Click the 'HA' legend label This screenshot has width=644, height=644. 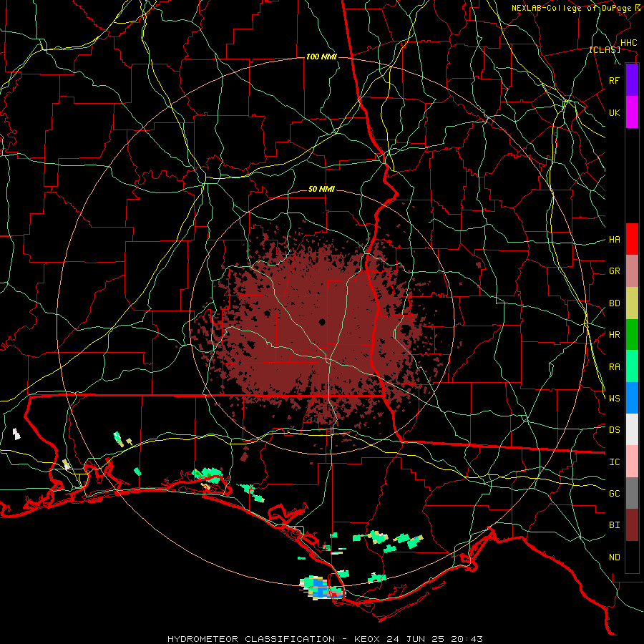614,240
